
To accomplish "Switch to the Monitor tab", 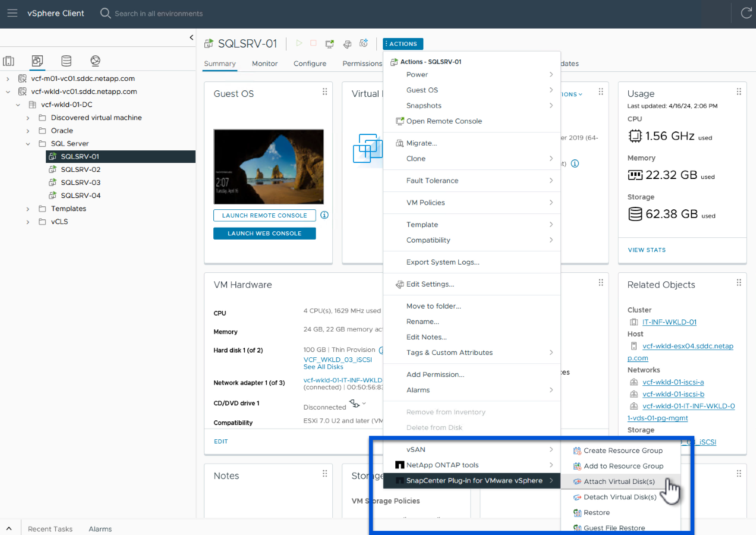I will click(264, 64).
